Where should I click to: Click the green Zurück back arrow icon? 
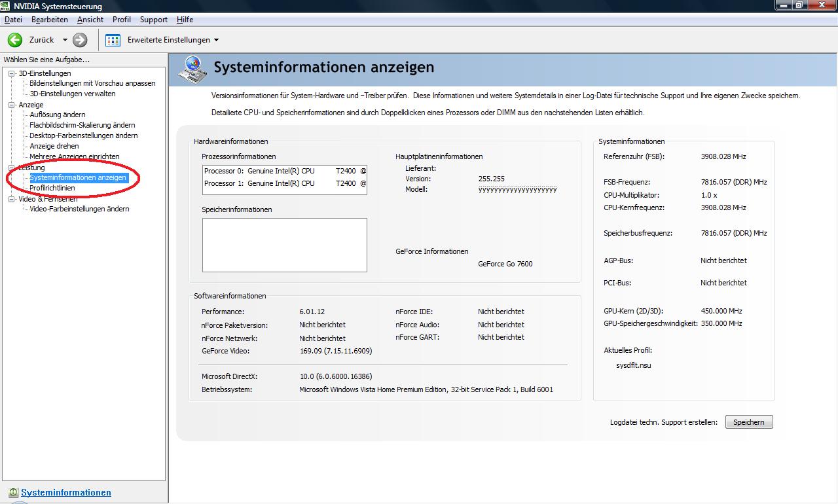[14, 40]
